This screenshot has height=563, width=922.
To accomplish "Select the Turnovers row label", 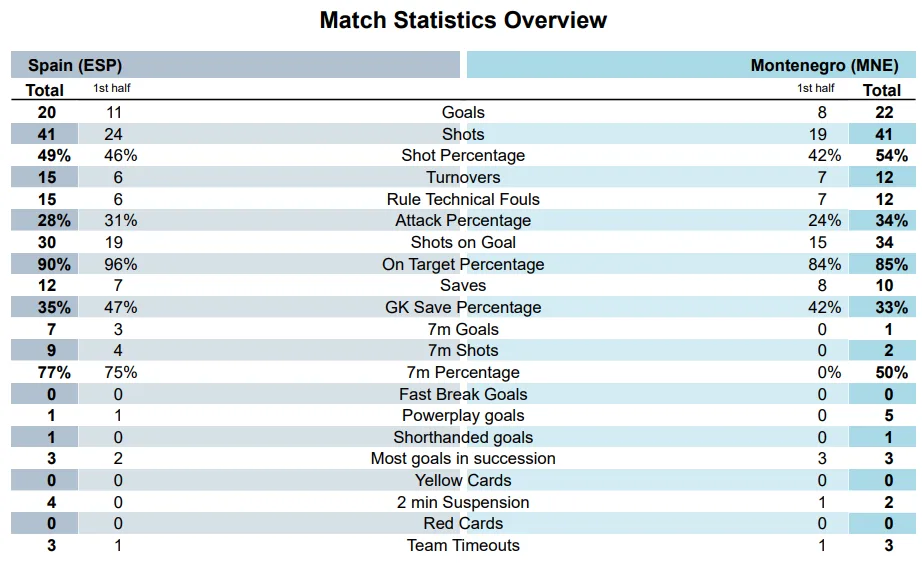I will pyautogui.click(x=463, y=178).
